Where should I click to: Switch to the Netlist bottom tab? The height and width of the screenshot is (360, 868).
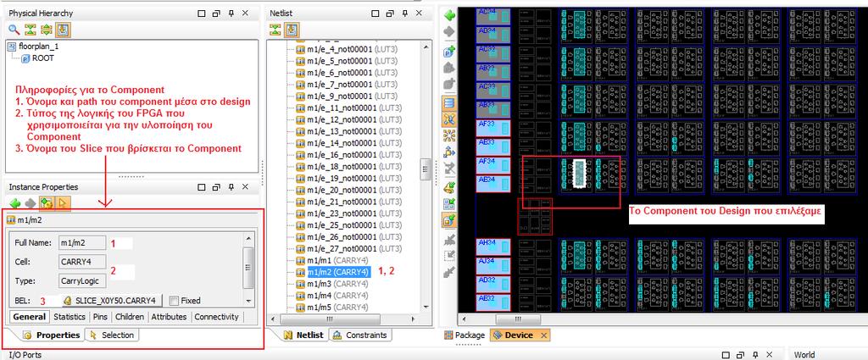[x=303, y=335]
